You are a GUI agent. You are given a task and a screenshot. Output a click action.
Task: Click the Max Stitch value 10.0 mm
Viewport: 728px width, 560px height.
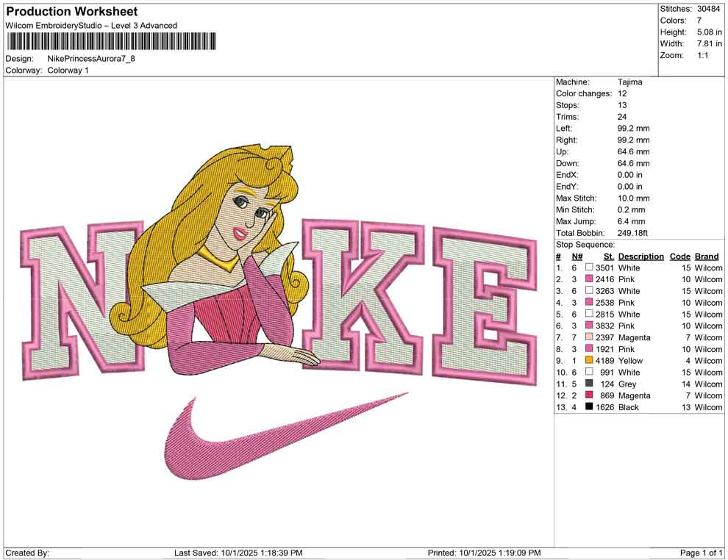point(633,198)
